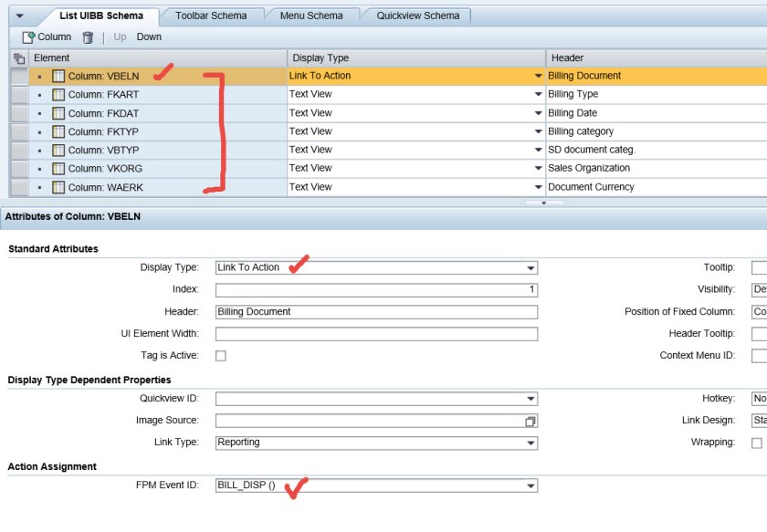Viewport: 767px width, 532px height.
Task: Select the row selector for Column: FKDAT
Action: click(18, 113)
